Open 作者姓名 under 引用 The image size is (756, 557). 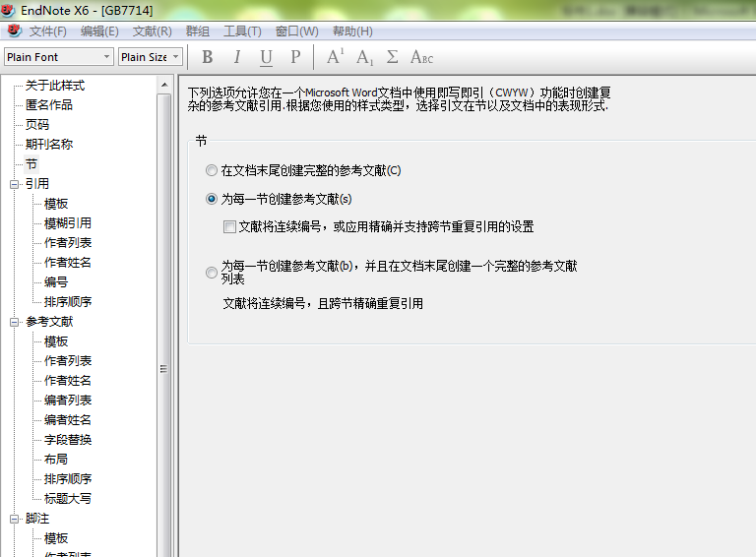tap(68, 262)
